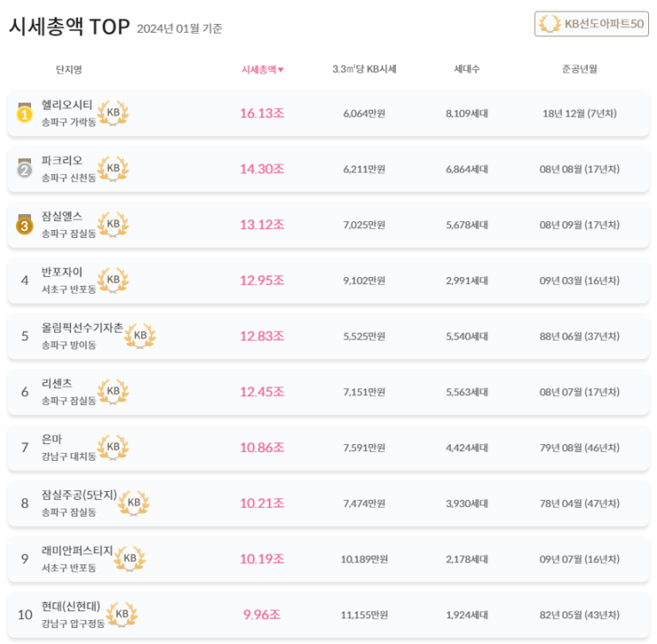The height and width of the screenshot is (644, 657).
Task: Click KB laurel badge next to 현대(신현대)
Action: tap(122, 615)
